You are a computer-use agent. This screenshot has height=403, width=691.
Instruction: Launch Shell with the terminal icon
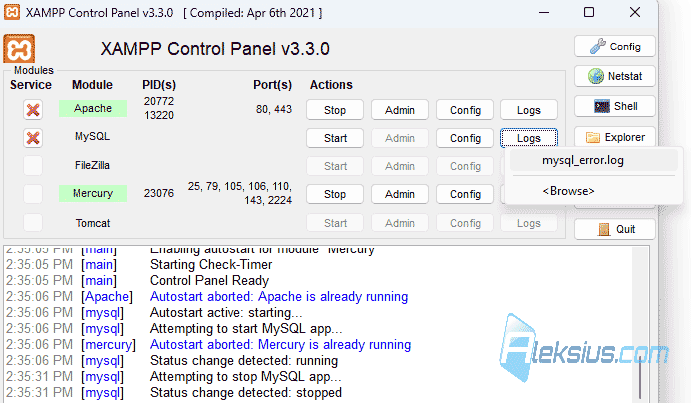tap(614, 106)
